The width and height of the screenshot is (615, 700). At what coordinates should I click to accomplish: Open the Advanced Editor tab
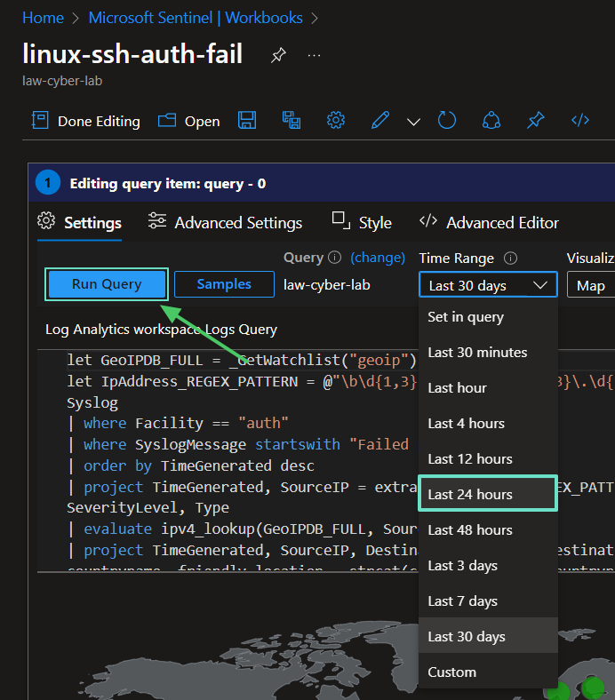pyautogui.click(x=489, y=222)
